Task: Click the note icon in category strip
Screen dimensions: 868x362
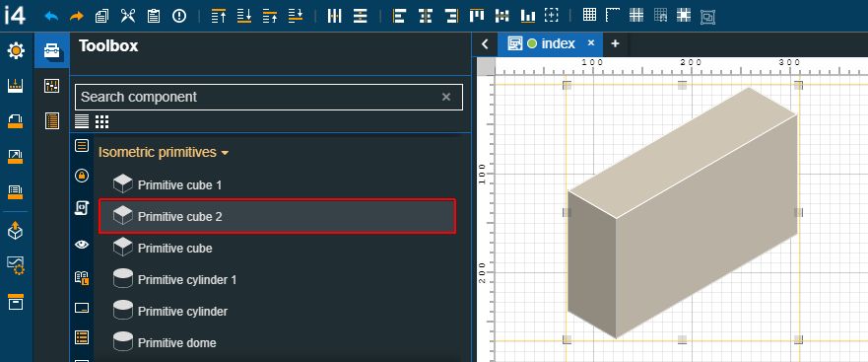Action: [x=82, y=146]
